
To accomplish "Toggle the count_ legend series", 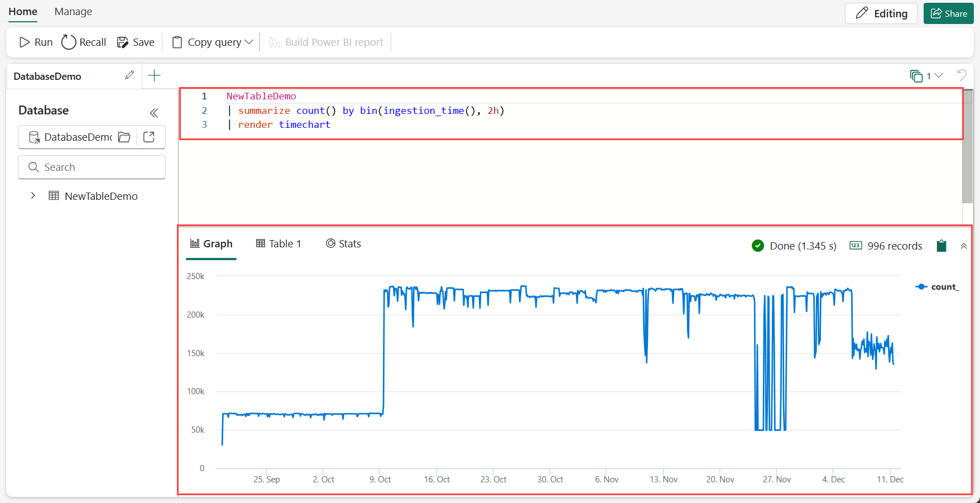I will [938, 287].
